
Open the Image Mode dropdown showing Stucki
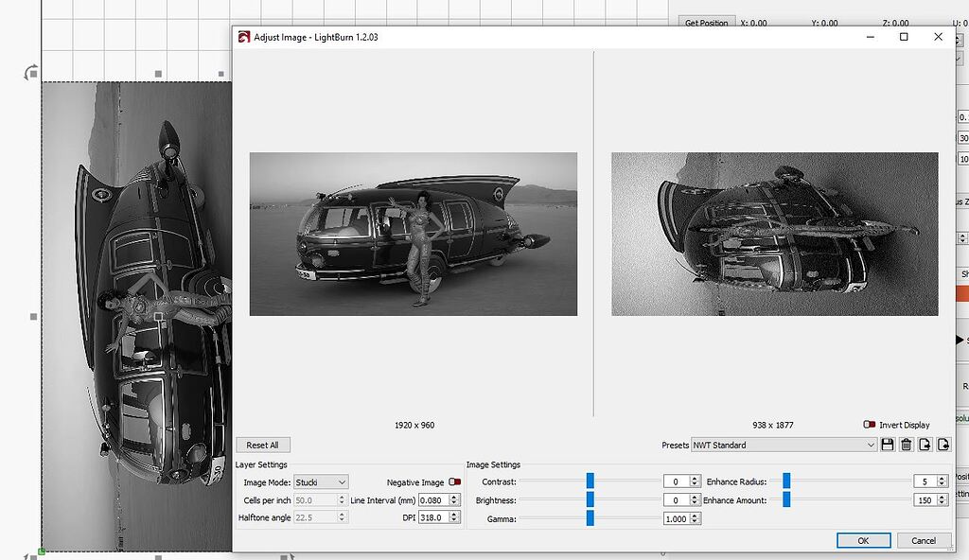[x=321, y=482]
